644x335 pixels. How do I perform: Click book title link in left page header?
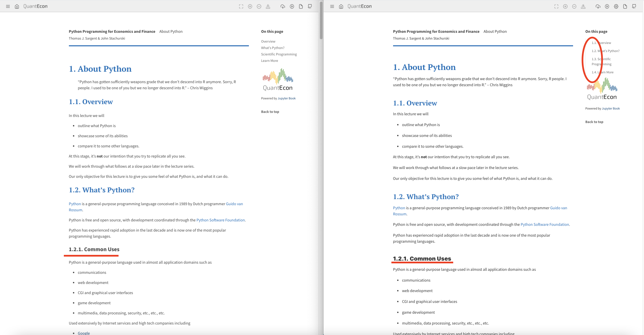(x=112, y=31)
